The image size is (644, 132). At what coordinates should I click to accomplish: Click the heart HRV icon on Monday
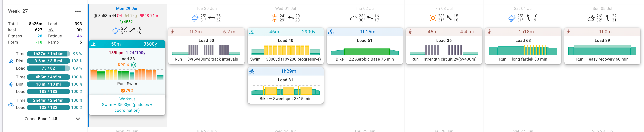[142, 15]
